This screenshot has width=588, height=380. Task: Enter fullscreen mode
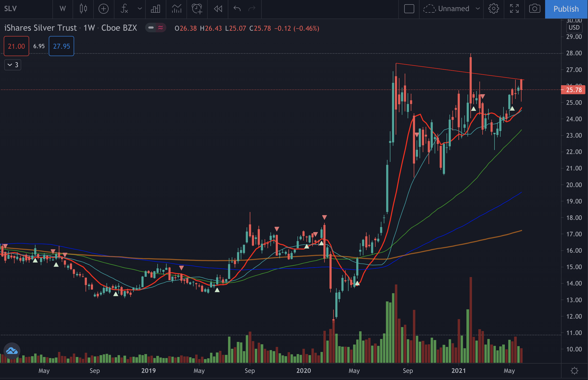coord(514,9)
